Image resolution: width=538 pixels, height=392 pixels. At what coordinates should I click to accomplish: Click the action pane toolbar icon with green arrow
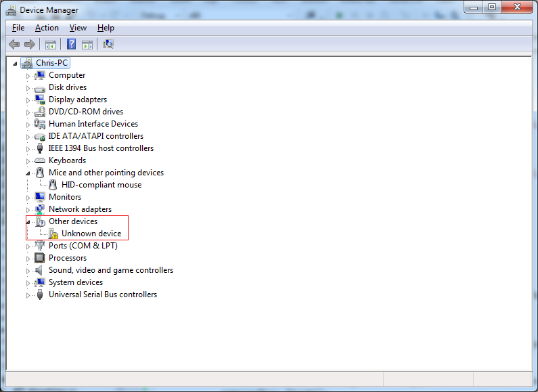(x=87, y=44)
